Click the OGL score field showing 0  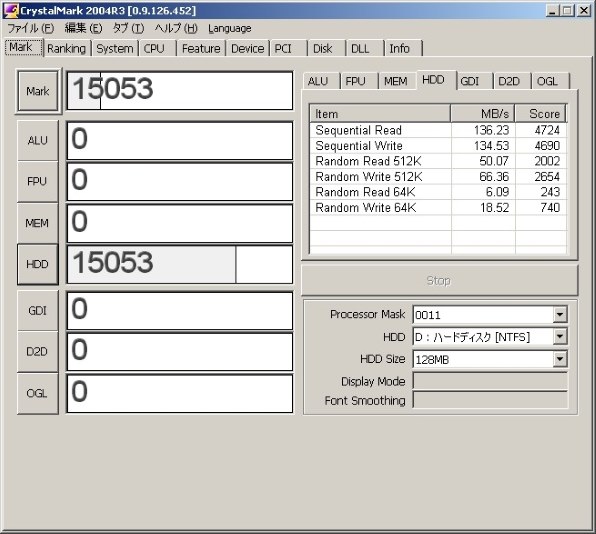(180, 393)
